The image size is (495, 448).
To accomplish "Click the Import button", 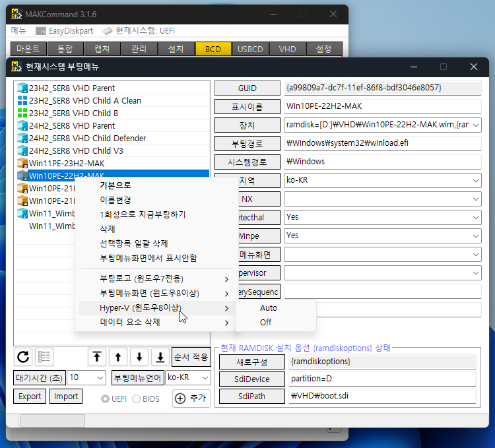I will (65, 397).
